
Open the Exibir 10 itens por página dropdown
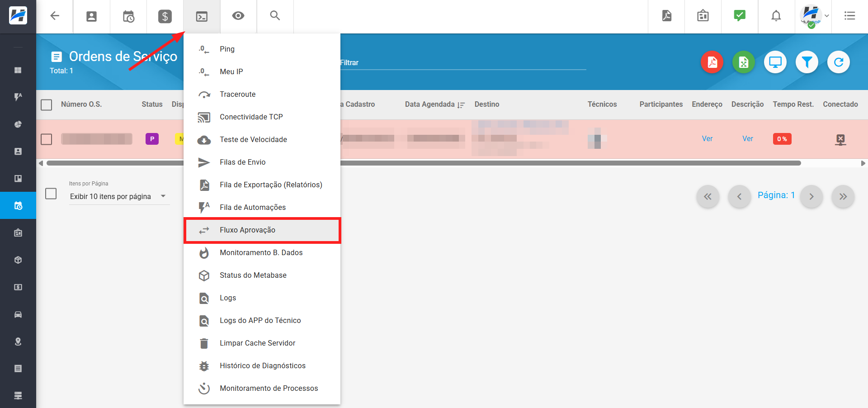pyautogui.click(x=119, y=196)
